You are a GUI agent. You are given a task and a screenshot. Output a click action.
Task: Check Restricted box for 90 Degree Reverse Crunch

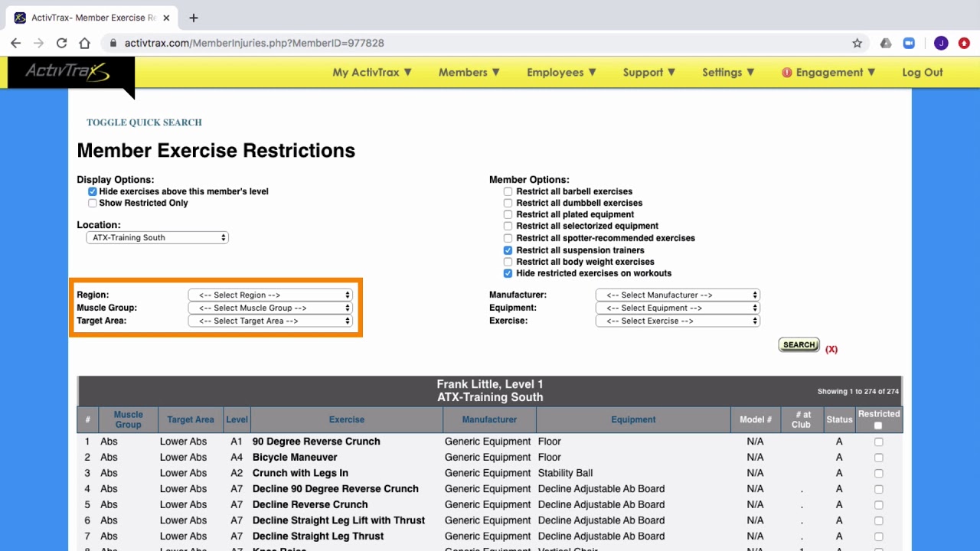click(x=878, y=442)
